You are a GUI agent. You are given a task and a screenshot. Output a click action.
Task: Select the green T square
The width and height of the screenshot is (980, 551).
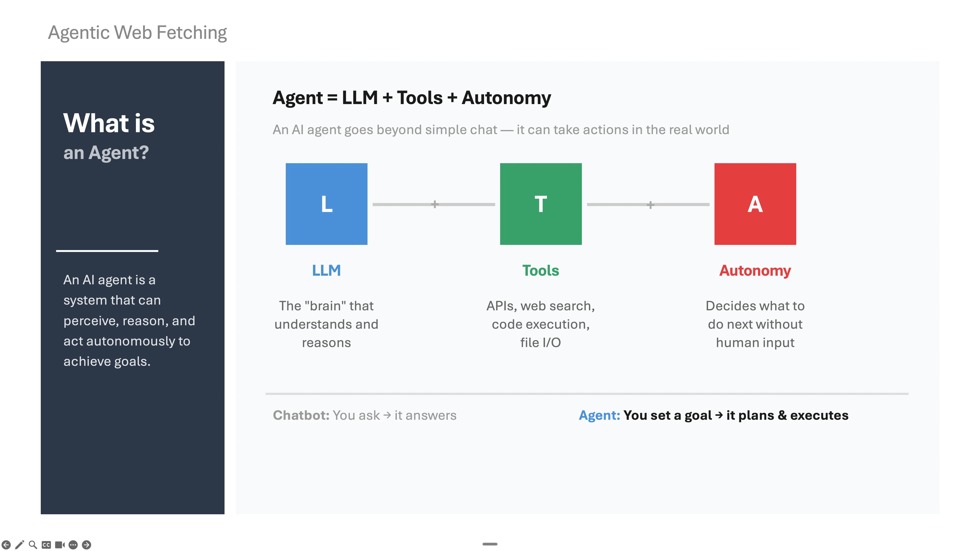click(541, 204)
